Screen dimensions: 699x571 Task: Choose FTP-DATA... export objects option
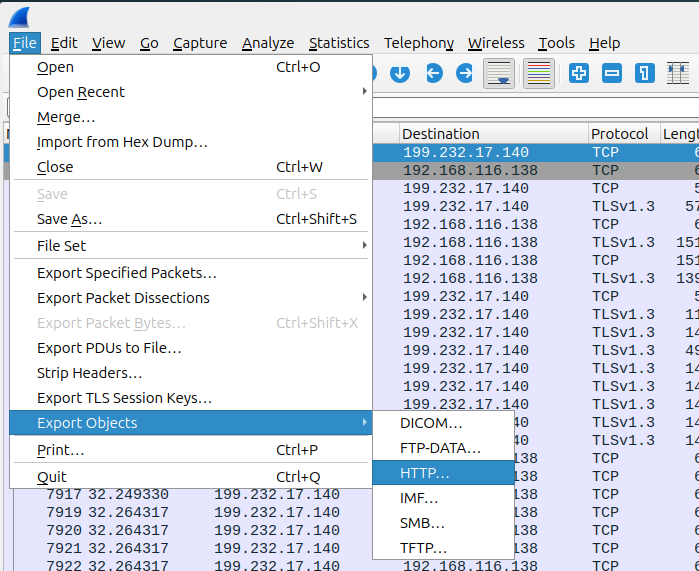[444, 448]
